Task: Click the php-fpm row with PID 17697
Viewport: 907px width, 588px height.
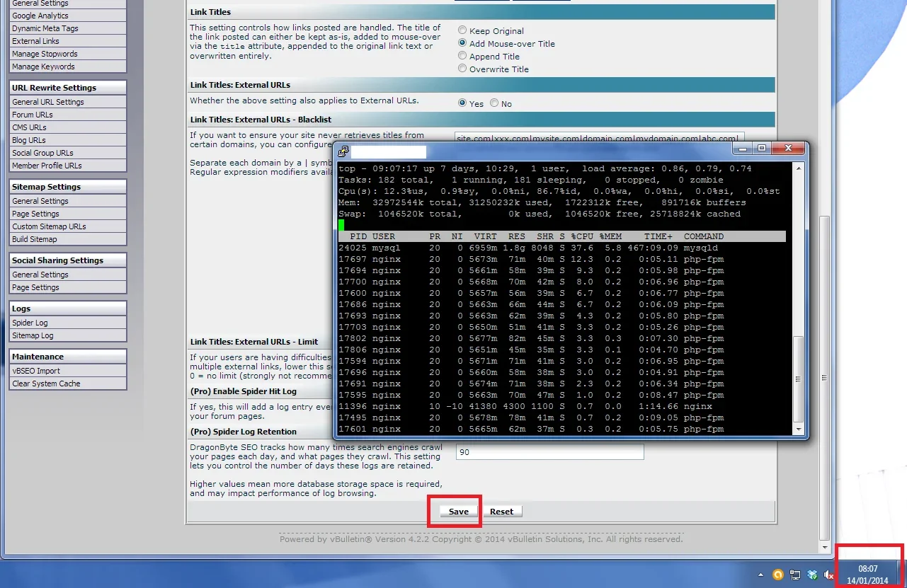Action: [531, 259]
